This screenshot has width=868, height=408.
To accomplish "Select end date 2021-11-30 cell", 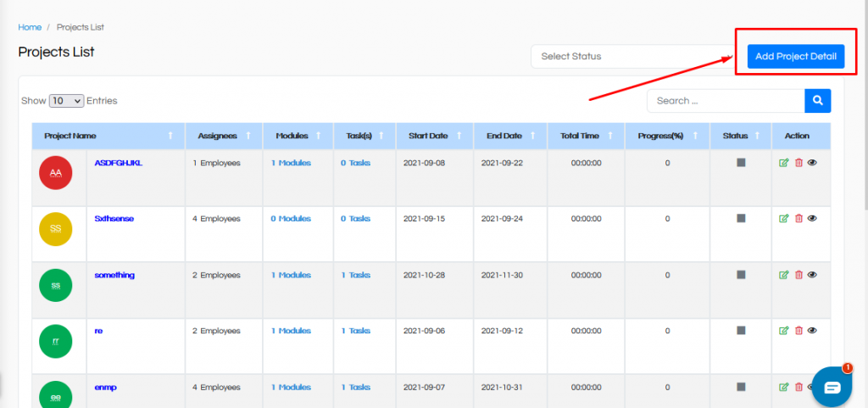I will [x=502, y=275].
